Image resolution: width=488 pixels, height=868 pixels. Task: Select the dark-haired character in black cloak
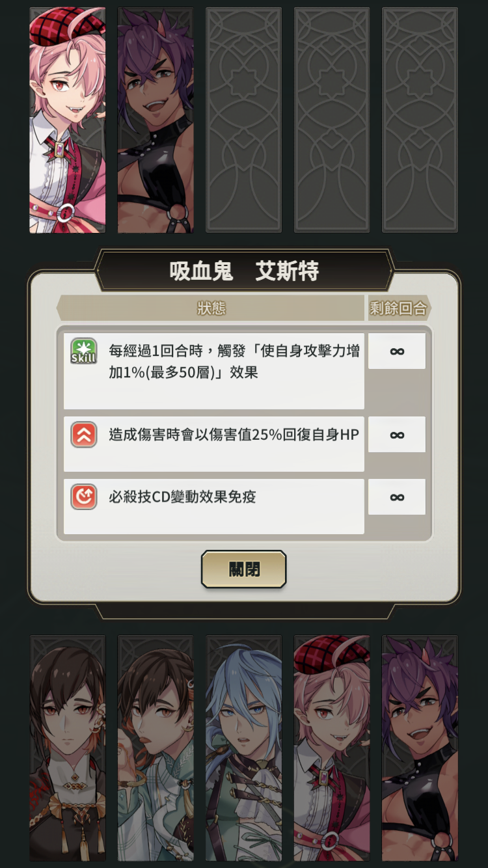coord(68,748)
